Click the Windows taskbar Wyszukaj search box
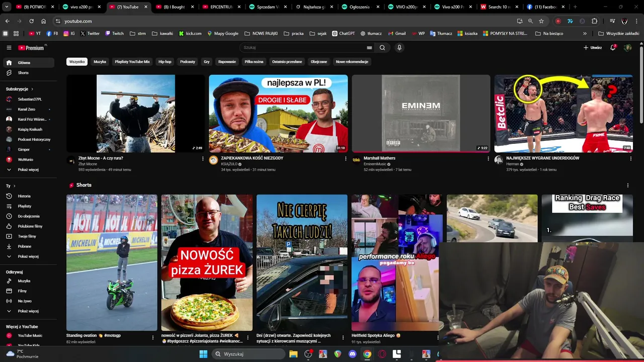This screenshot has height=362, width=644. (248, 354)
